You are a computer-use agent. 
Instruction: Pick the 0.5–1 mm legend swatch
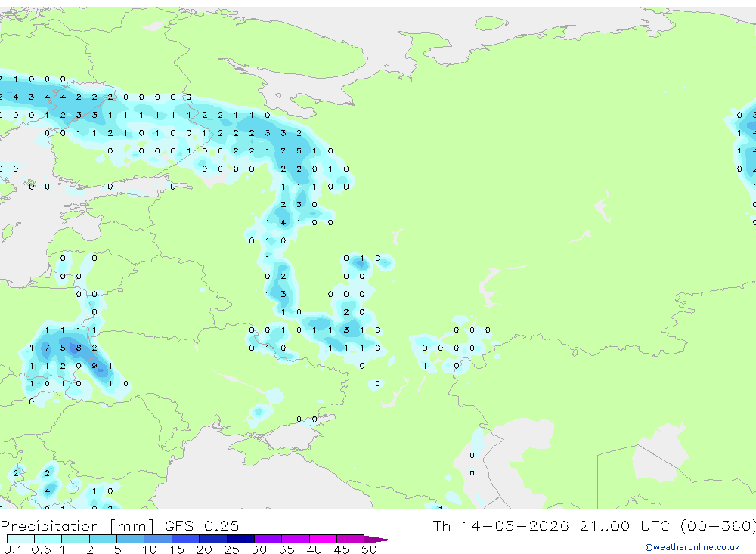48,539
